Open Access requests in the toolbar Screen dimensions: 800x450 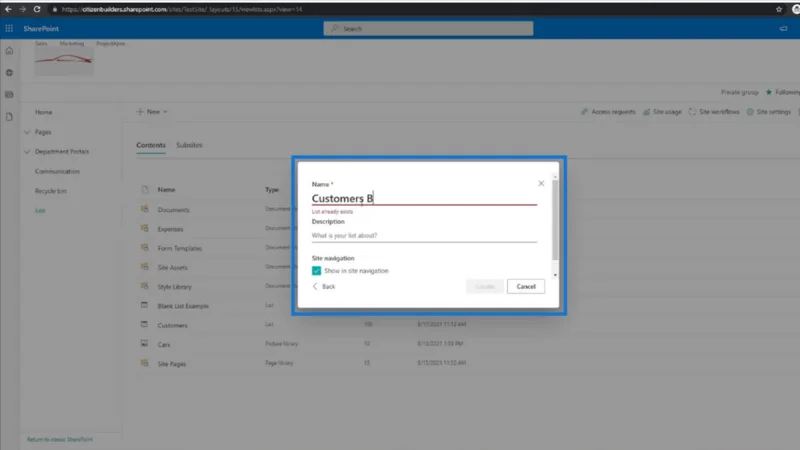point(608,112)
